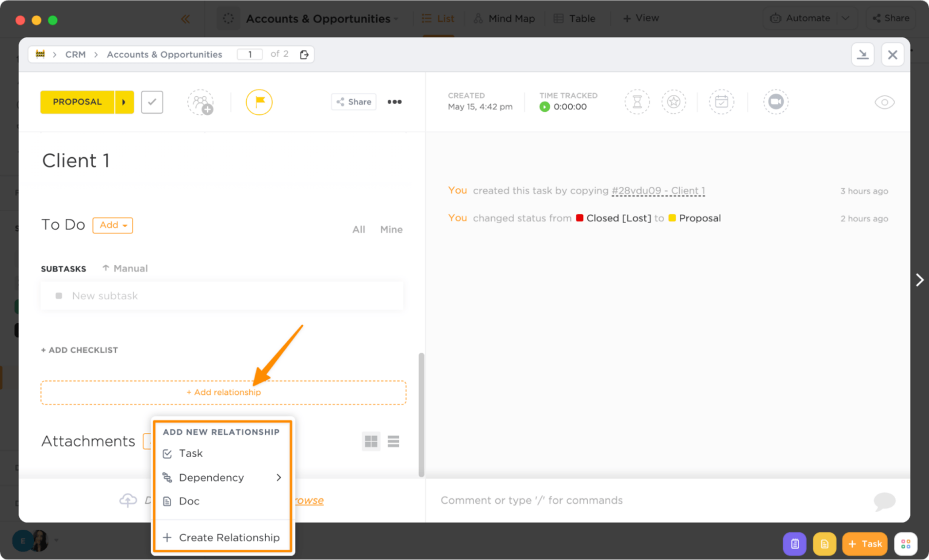Open next status with Proposal arrow

coord(124,102)
